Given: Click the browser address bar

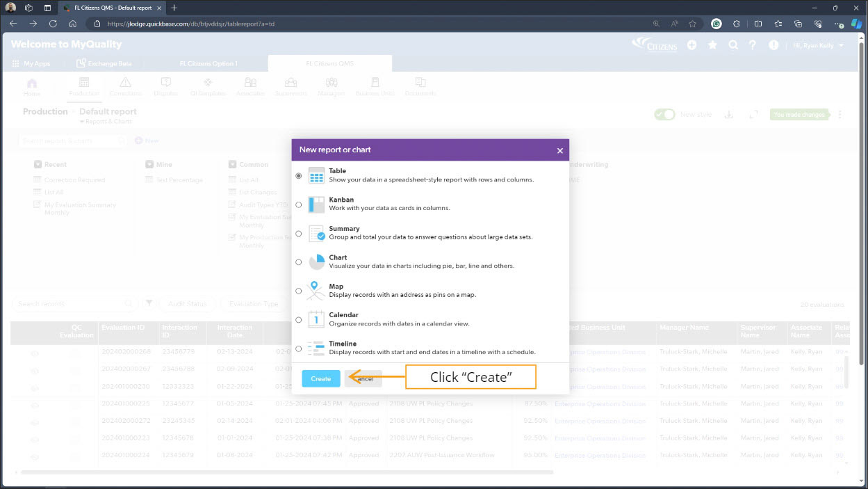Looking at the screenshot, I should [375, 23].
